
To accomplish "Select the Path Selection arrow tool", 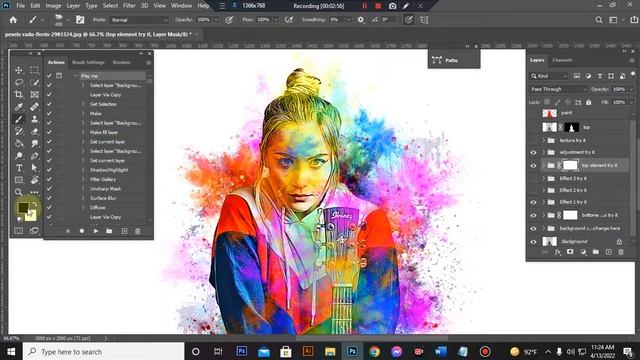I will pos(34,168).
